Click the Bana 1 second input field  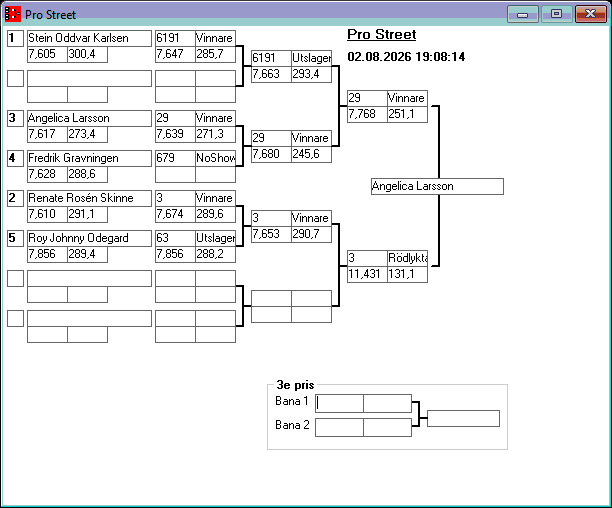(388, 403)
